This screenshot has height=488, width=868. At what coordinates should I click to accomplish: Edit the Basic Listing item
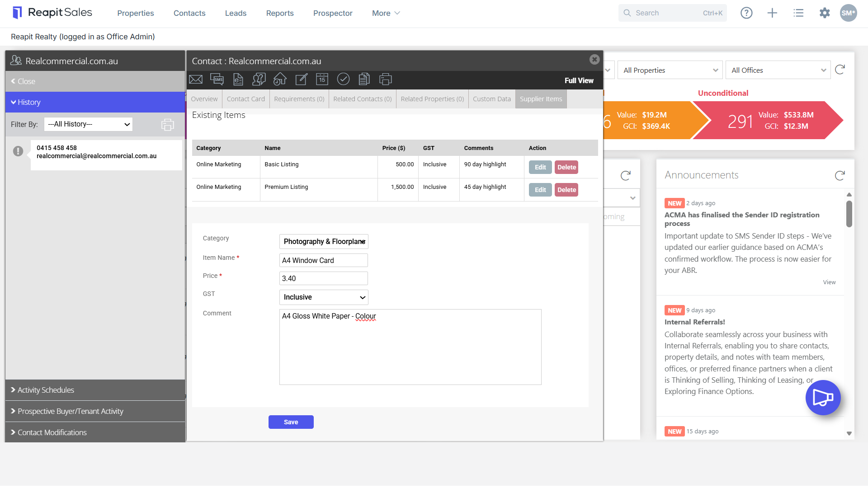pyautogui.click(x=540, y=167)
